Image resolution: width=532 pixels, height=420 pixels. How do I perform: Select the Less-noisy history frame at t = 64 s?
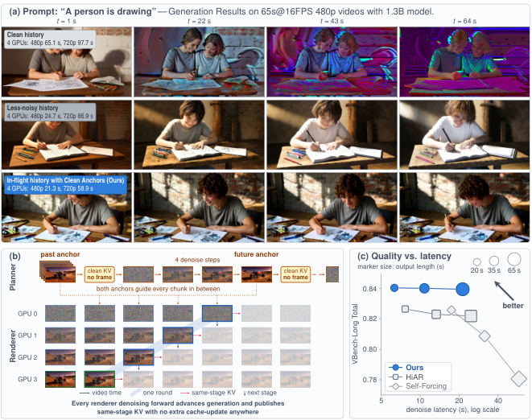[464, 134]
